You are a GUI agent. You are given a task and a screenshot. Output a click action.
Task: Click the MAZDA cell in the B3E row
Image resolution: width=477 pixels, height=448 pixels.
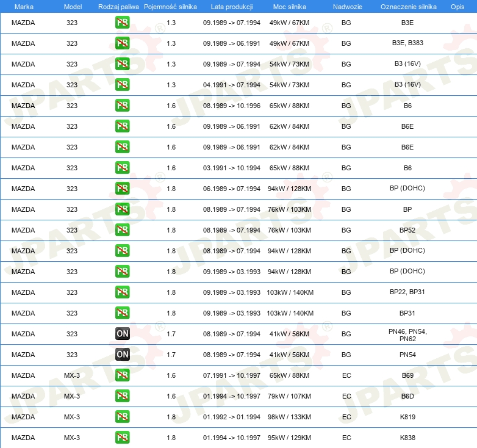[23, 23]
